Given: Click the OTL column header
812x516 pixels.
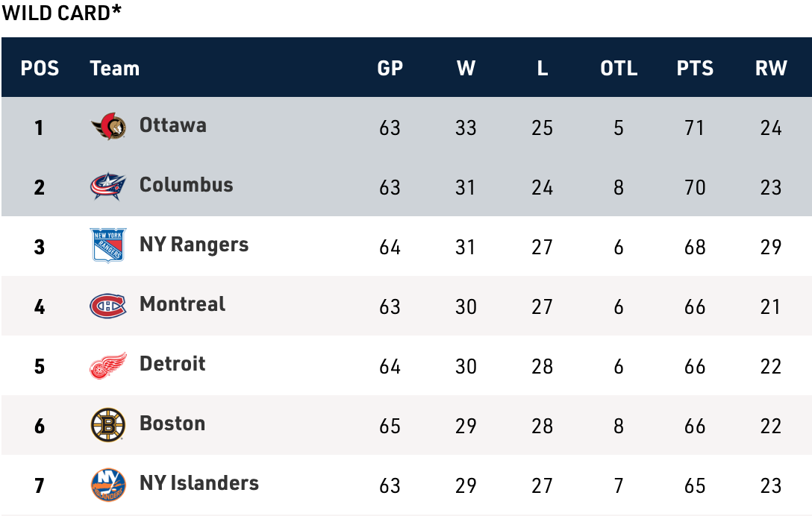Looking at the screenshot, I should tap(619, 69).
